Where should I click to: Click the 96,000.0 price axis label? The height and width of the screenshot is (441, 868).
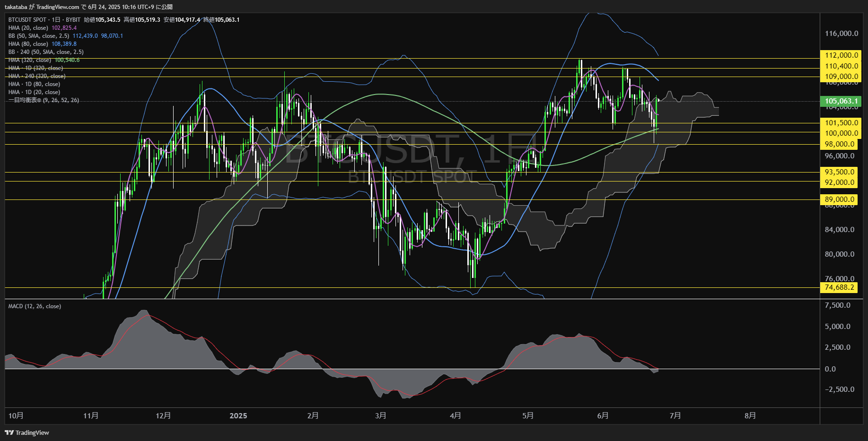click(840, 156)
